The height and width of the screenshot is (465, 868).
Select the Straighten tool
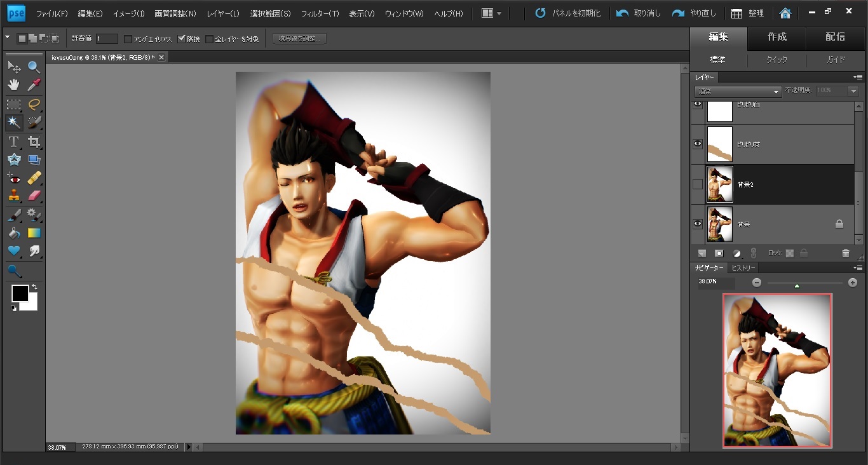point(34,159)
